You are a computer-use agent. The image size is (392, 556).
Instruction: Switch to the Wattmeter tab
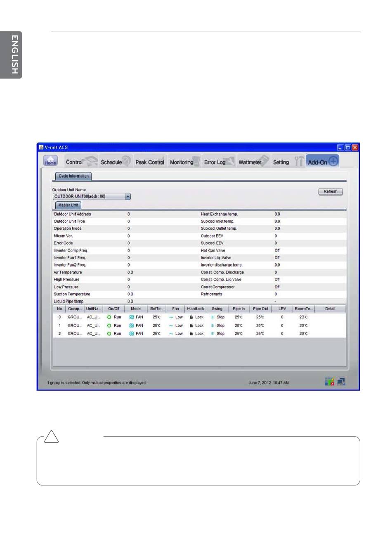coord(253,161)
